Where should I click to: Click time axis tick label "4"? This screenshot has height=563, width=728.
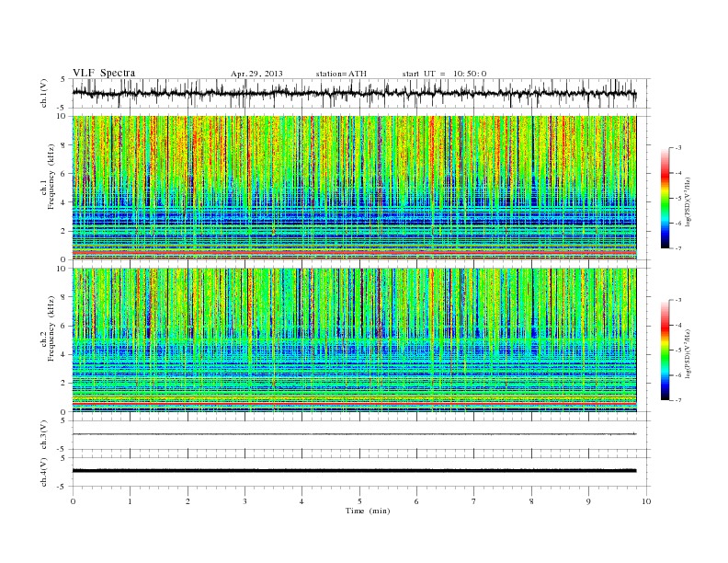click(301, 501)
